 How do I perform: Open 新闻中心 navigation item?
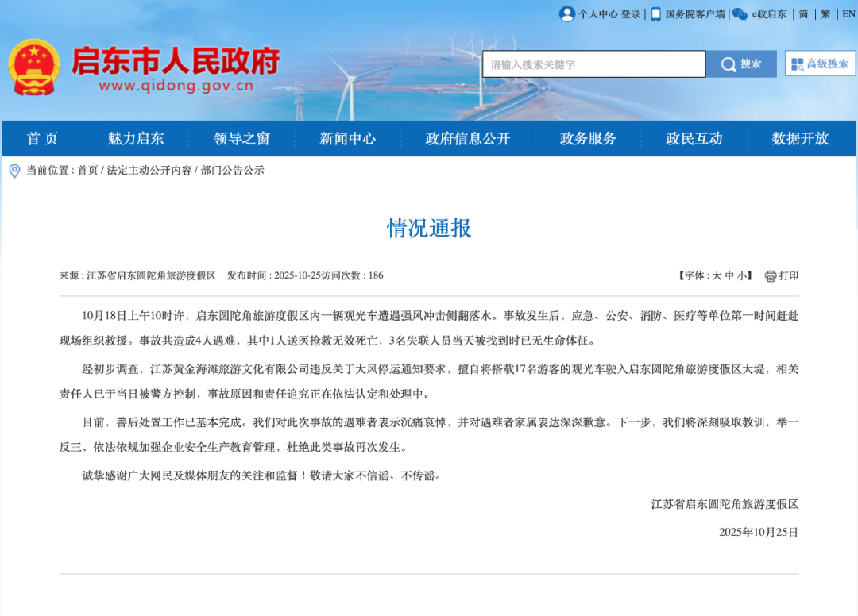[347, 138]
